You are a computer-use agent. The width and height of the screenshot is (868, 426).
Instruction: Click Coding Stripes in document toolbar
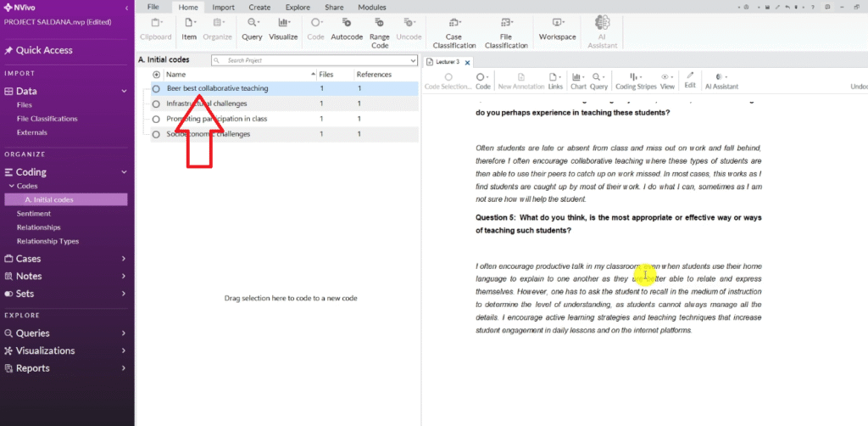click(635, 81)
